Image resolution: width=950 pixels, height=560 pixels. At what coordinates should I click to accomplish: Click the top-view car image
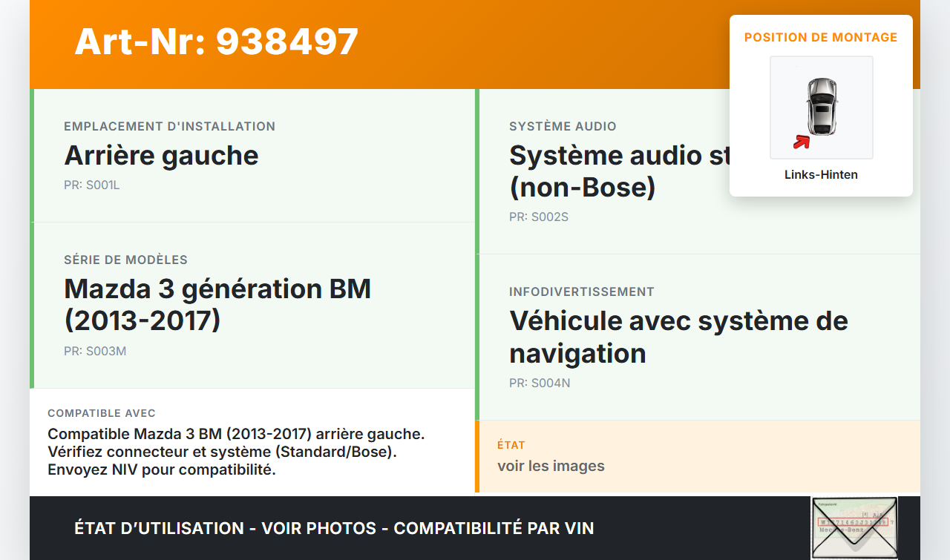pyautogui.click(x=822, y=107)
